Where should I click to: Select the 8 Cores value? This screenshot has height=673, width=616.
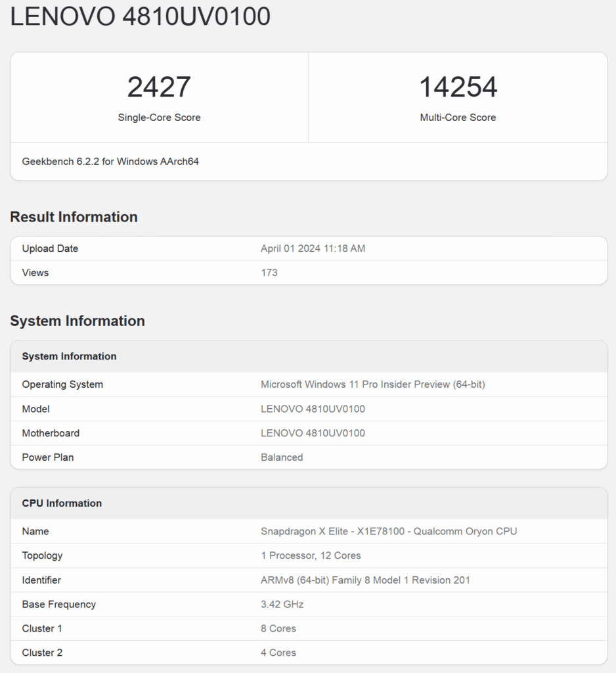[x=278, y=628]
